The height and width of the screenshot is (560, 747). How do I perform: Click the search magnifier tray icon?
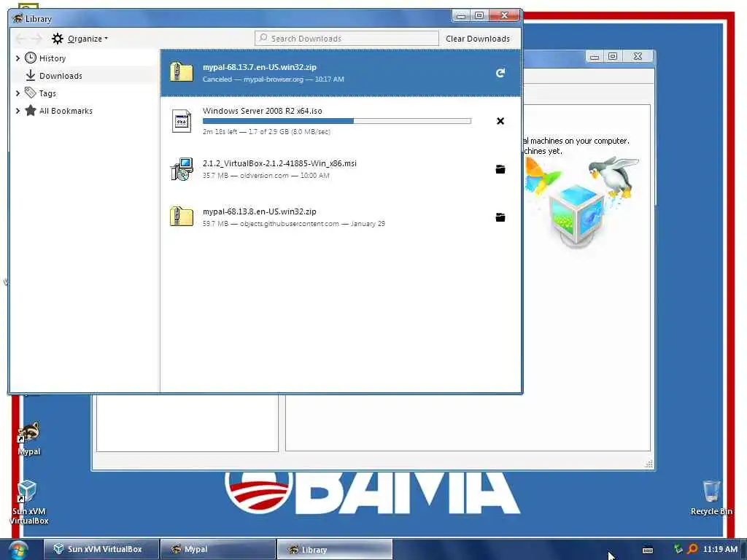[x=692, y=549]
